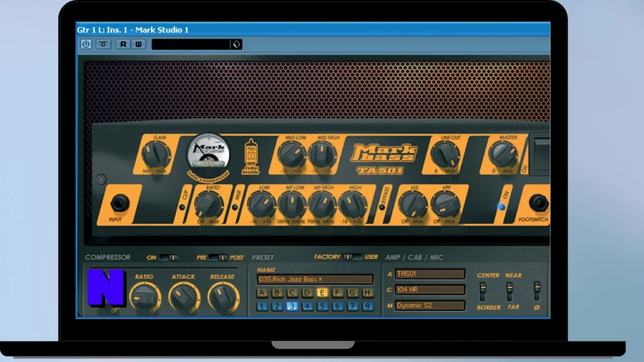Click the amp front-panel RATIO knob
This screenshot has width=644, height=362.
click(209, 204)
